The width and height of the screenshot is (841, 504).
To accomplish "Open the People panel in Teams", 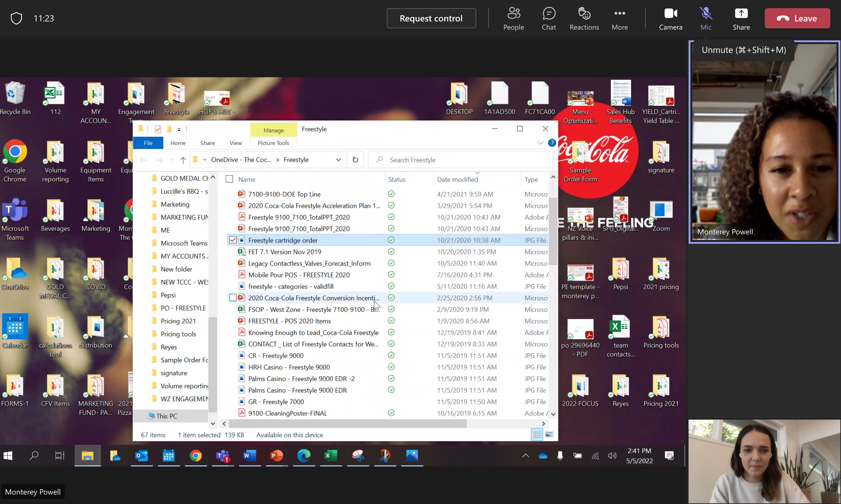I will pyautogui.click(x=513, y=18).
